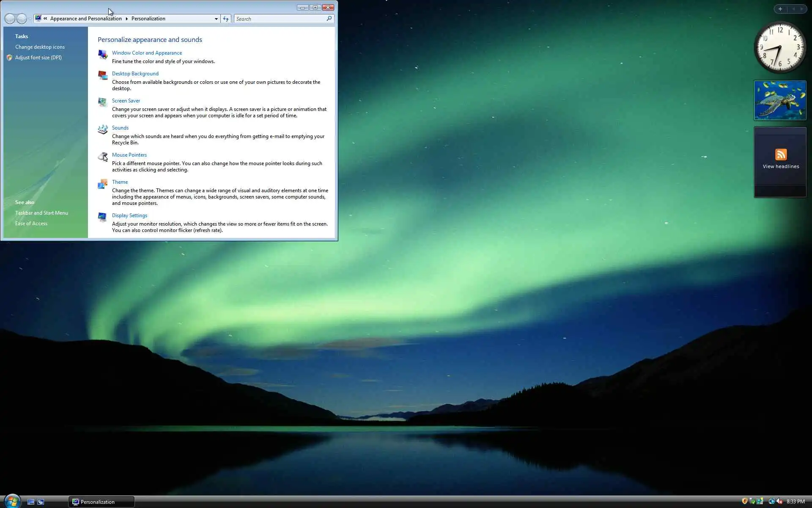Open recent pages dropdown next to forward button
Screen dimensions: 812x508
point(30,19)
